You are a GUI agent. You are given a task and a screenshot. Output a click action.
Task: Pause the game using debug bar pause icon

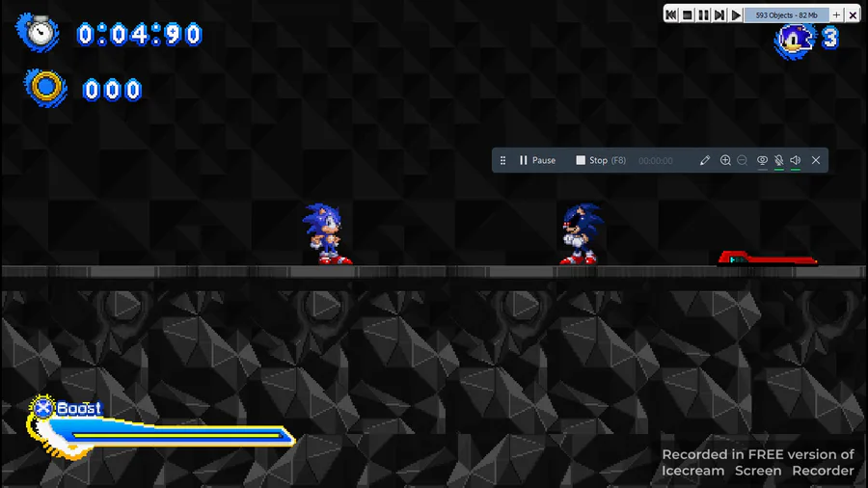[x=703, y=14]
